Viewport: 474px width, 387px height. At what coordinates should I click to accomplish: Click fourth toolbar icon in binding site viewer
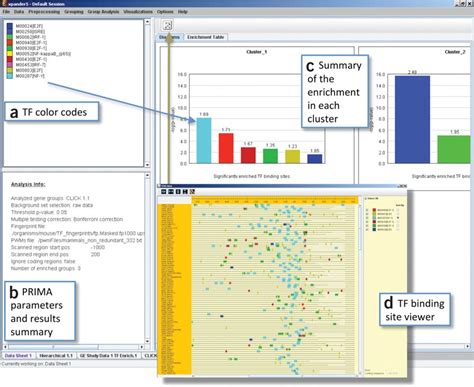point(185,192)
